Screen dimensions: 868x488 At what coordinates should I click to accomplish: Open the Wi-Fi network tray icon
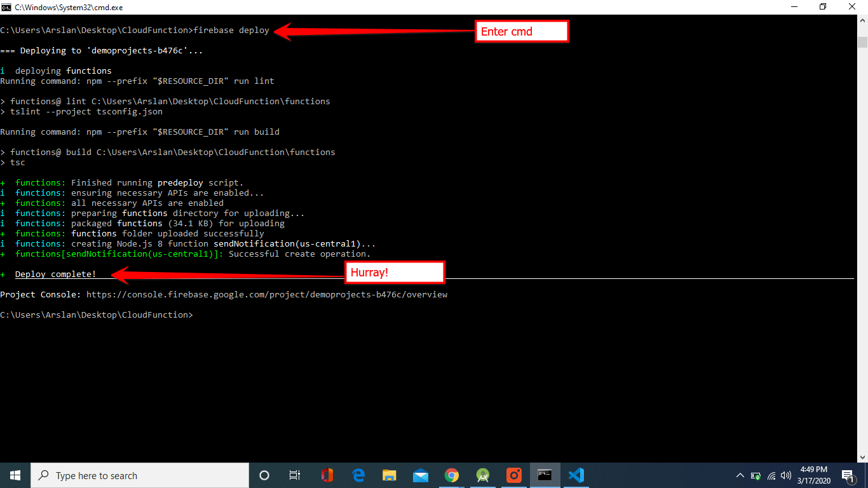coord(771,475)
